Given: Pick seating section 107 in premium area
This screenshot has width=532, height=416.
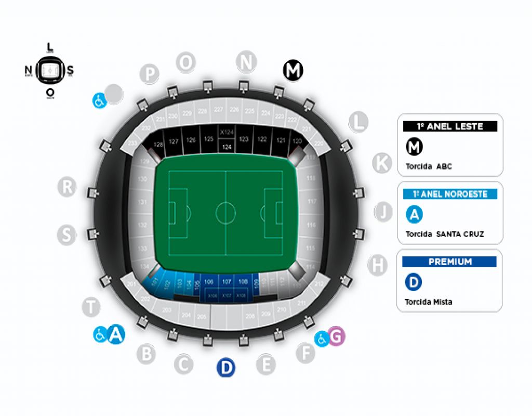Looking at the screenshot, I should (x=227, y=281).
